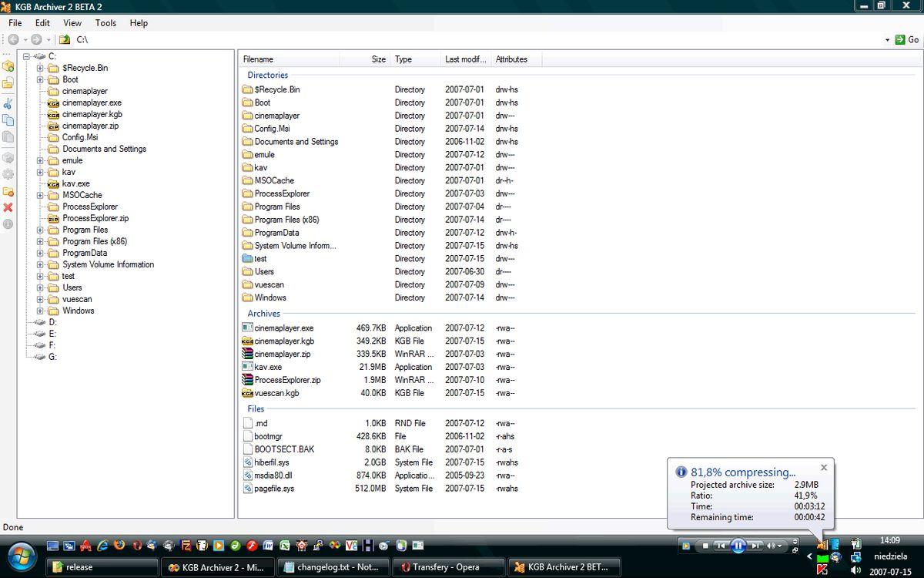Click the grey info icon at sidebar bottom
924x578 pixels.
click(8, 224)
